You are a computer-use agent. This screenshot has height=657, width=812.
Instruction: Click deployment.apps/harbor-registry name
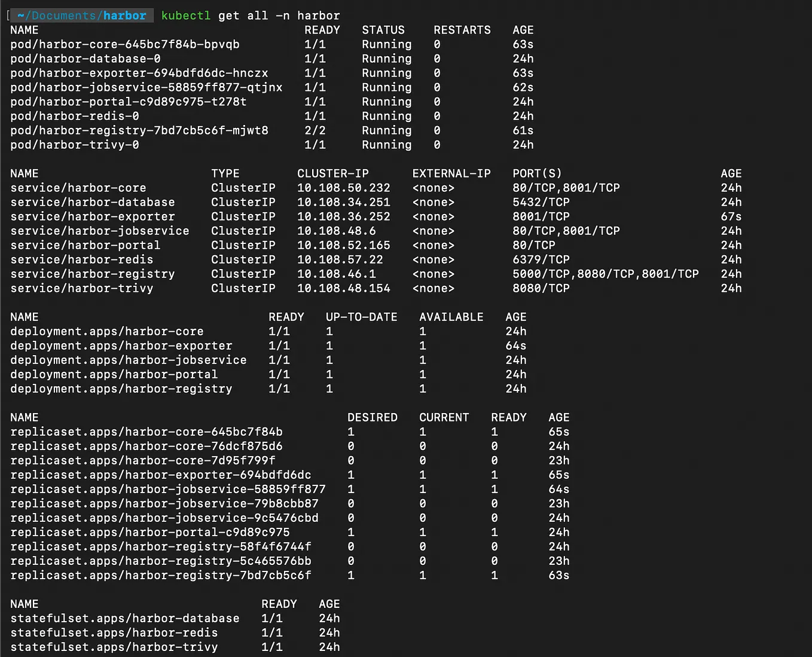[x=121, y=389]
